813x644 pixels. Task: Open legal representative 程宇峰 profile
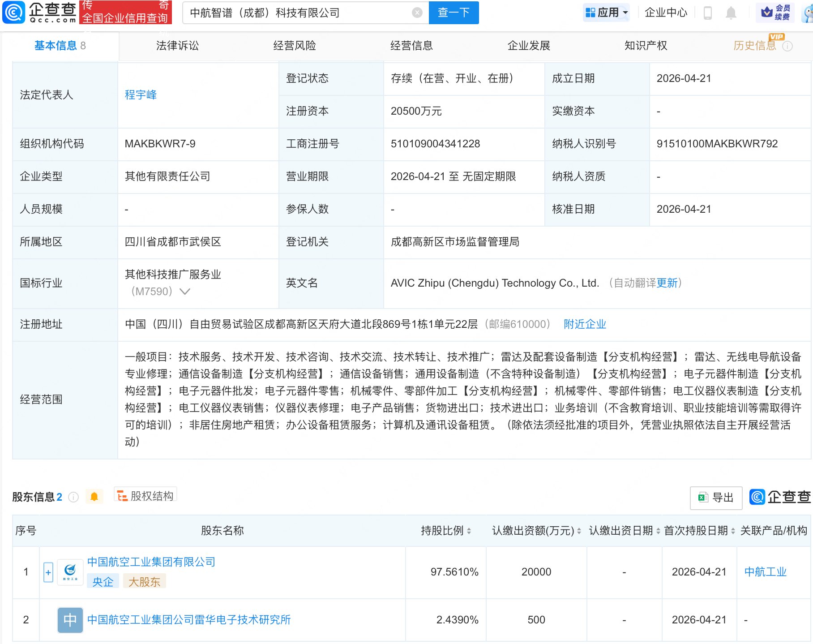click(140, 94)
